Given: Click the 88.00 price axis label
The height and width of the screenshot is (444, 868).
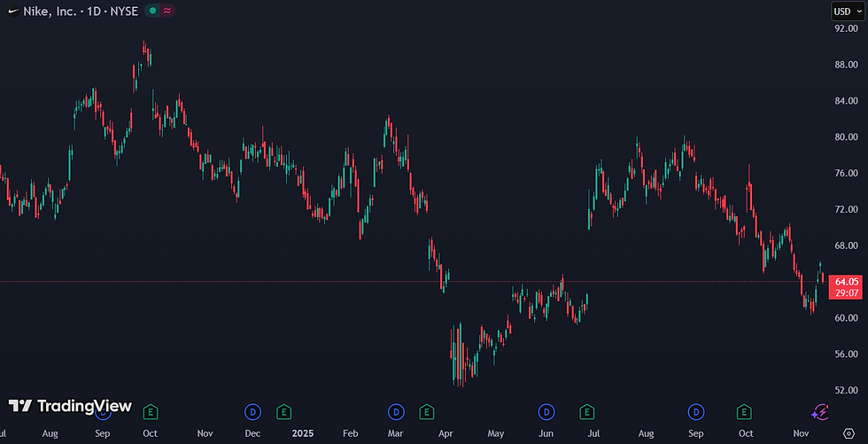Looking at the screenshot, I should pos(847,65).
